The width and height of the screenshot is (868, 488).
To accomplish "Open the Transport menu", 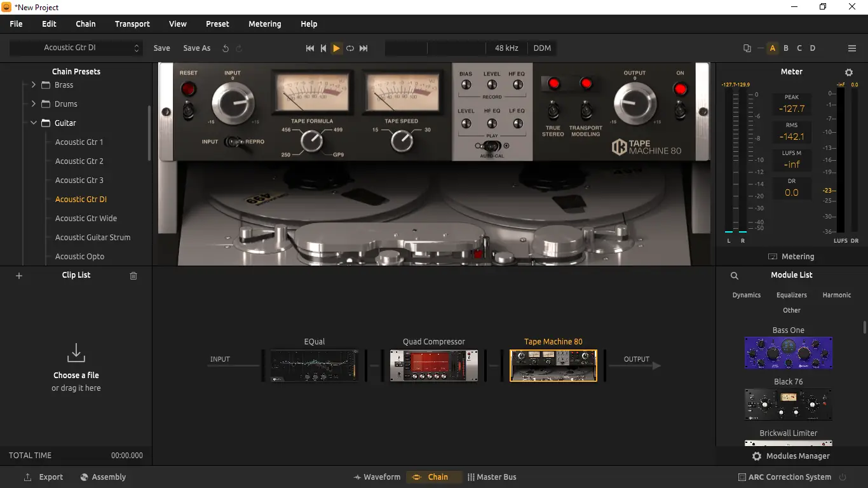I will 132,24.
